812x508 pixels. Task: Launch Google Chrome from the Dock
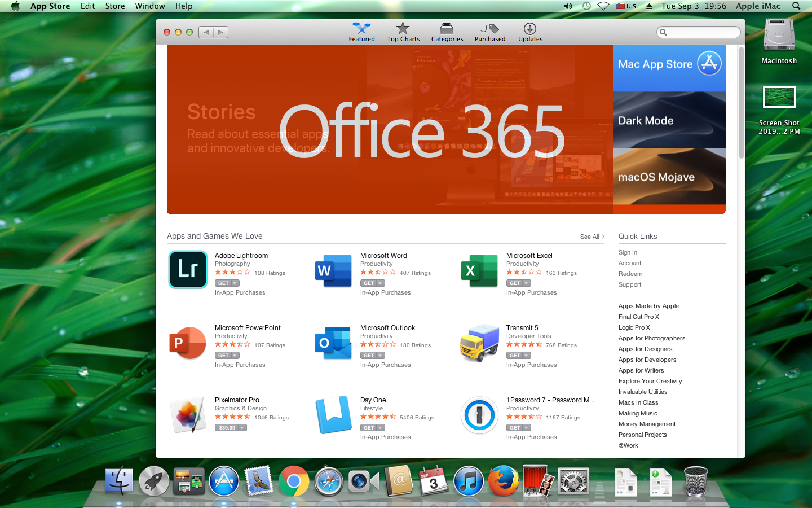(x=294, y=481)
